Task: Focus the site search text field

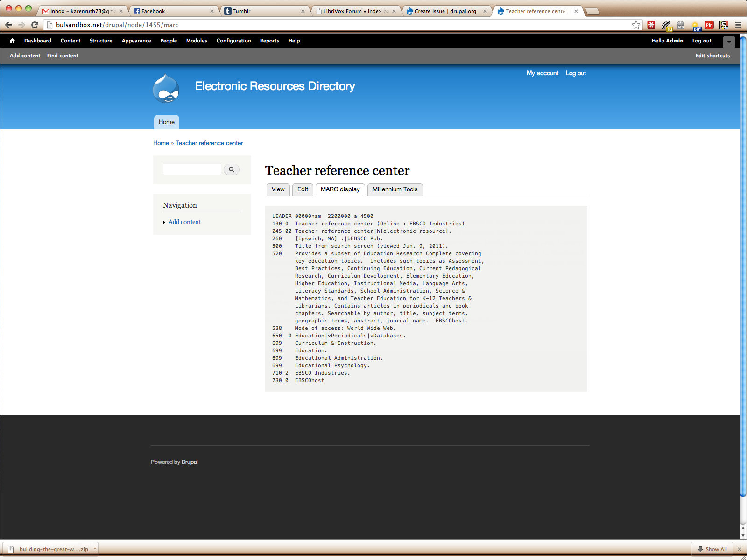Action: [192, 169]
